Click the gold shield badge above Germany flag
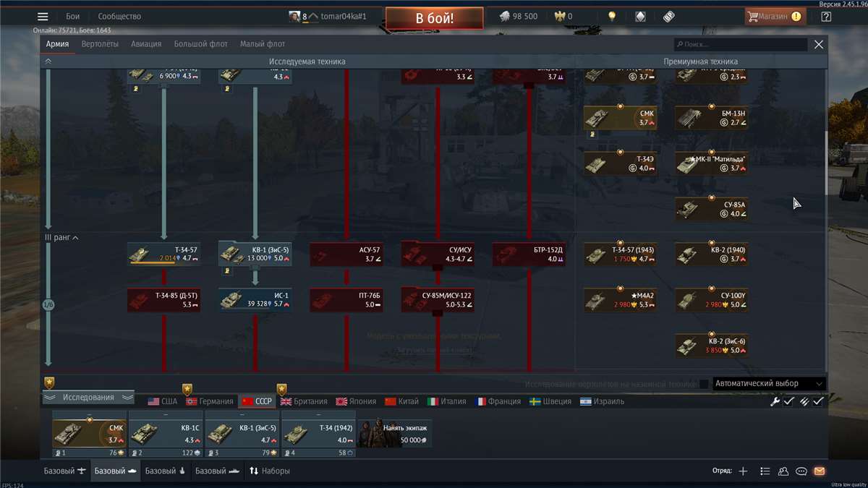This screenshot has width=868, height=488. click(x=187, y=390)
